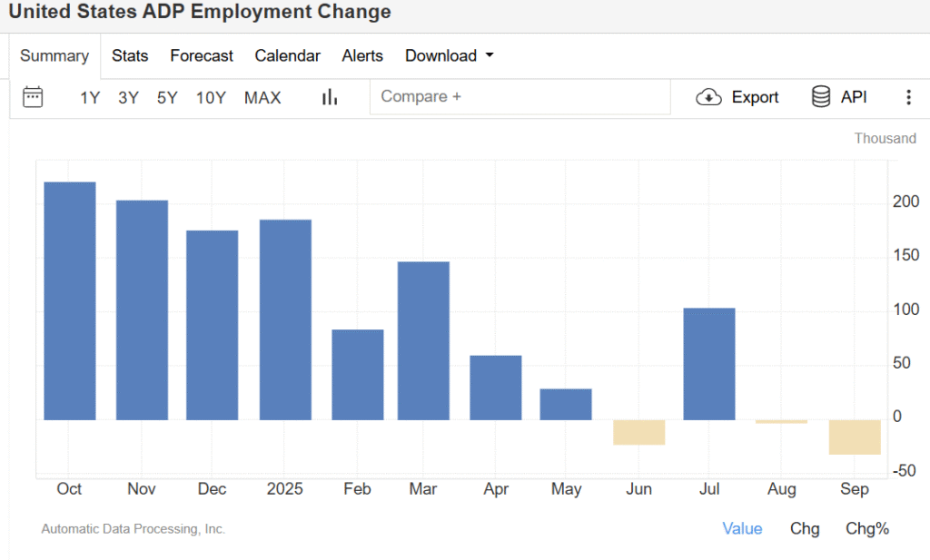Click the beige September negative bar
The height and width of the screenshot is (560, 930).
click(855, 437)
